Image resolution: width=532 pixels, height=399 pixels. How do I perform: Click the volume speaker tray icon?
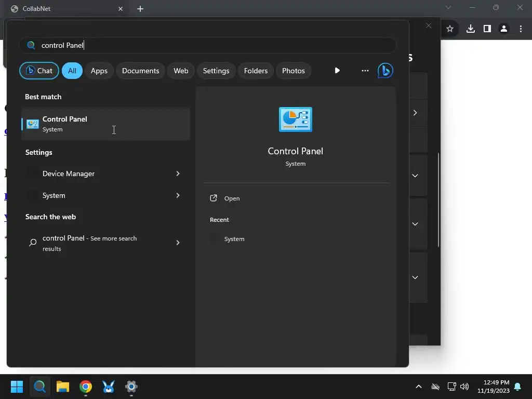(464, 387)
